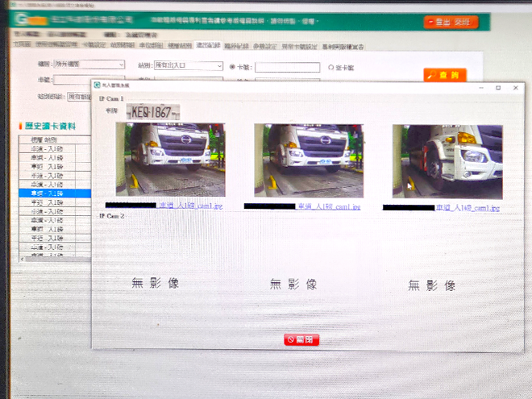The image size is (532, 399).
Task: Select the highlighted blue 車道 - 入1磅 row
Action: tap(55, 193)
